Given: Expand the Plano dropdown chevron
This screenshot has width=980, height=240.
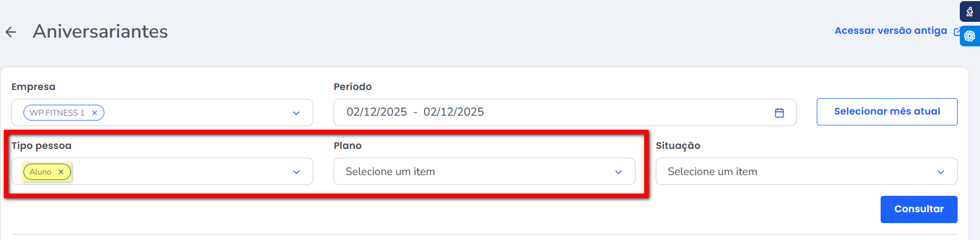Looking at the screenshot, I should pyautogui.click(x=619, y=172).
